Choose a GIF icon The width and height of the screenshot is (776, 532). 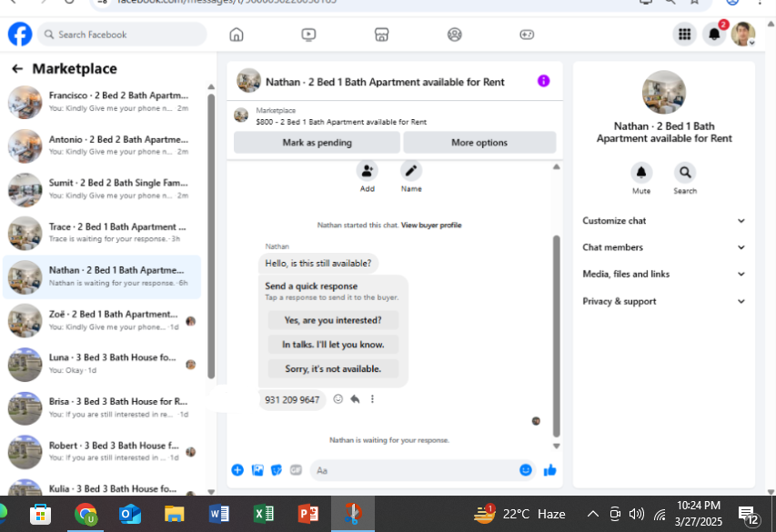point(296,470)
